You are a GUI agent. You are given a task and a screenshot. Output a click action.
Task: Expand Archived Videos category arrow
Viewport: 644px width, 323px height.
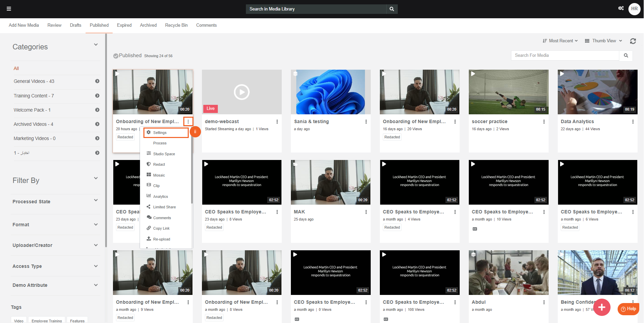pos(97,124)
